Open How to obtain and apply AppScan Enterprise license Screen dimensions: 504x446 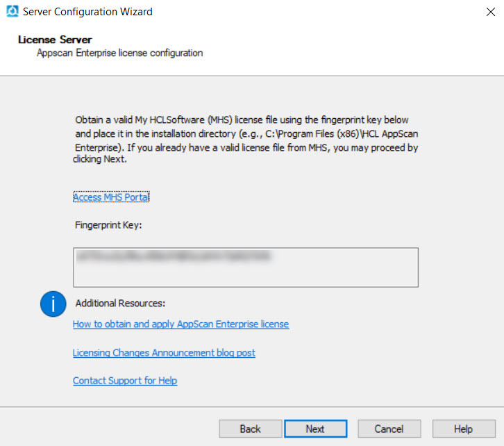180,324
